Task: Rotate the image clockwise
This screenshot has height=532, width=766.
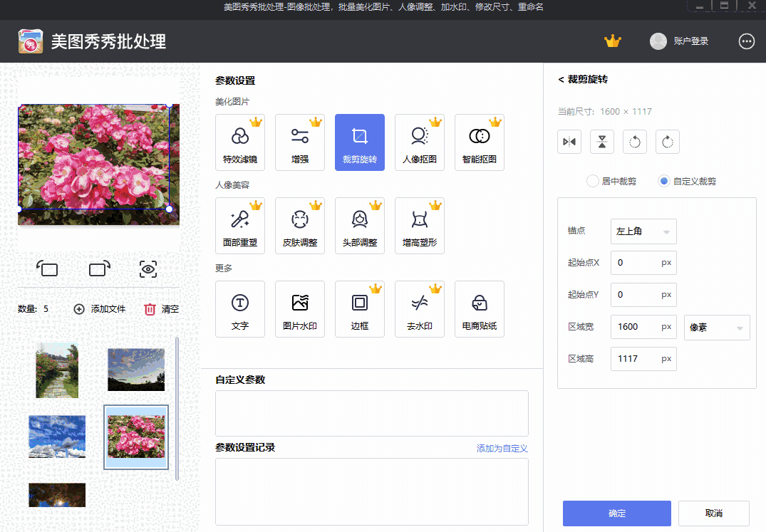Action: click(x=667, y=142)
